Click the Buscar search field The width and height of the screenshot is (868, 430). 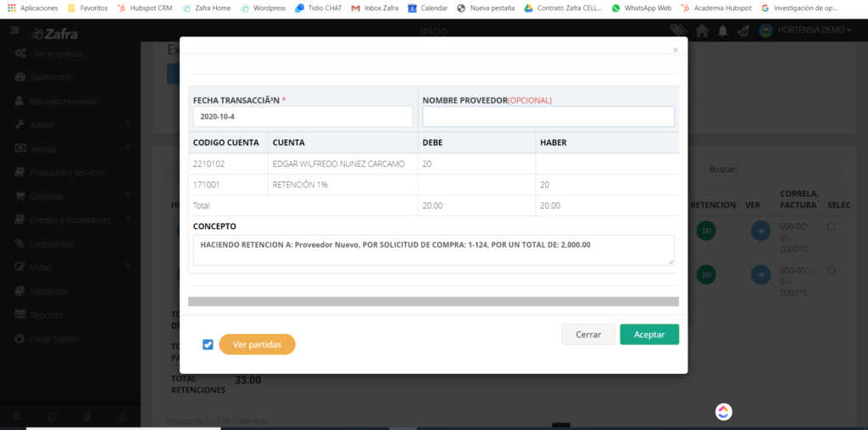pyautogui.click(x=789, y=170)
